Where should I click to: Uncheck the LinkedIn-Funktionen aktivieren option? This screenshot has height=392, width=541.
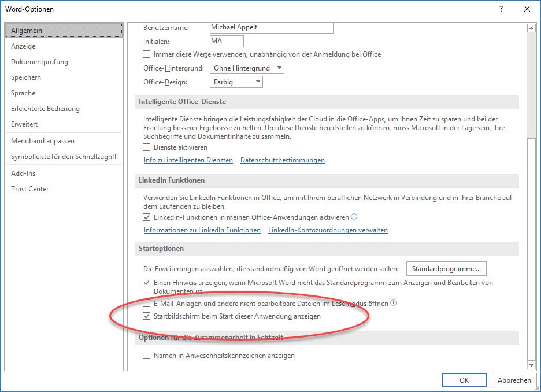(x=146, y=217)
